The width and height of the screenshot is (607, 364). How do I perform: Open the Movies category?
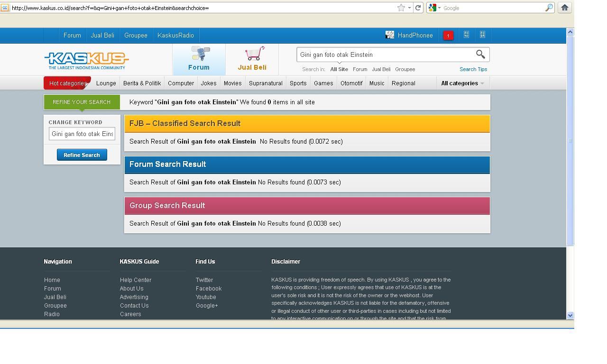(233, 83)
